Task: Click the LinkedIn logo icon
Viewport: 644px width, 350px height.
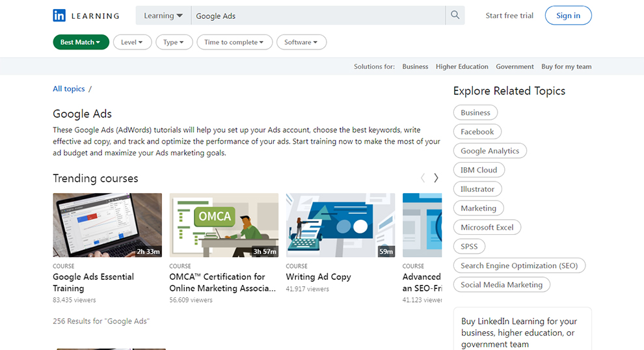Action: [x=59, y=16]
